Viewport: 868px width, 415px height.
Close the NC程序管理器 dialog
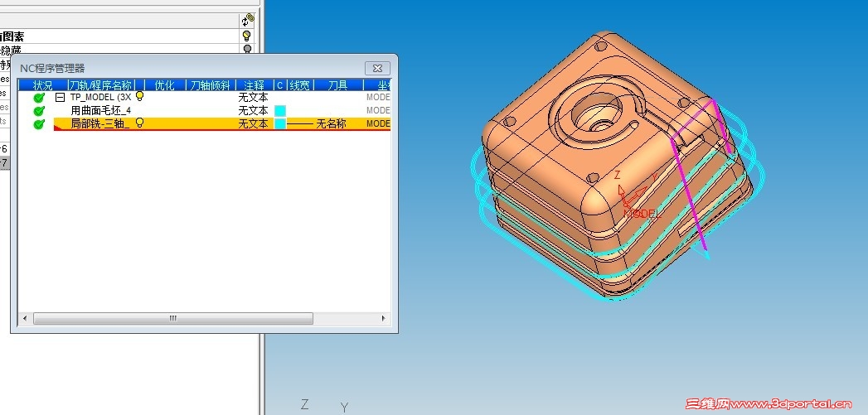click(x=377, y=68)
